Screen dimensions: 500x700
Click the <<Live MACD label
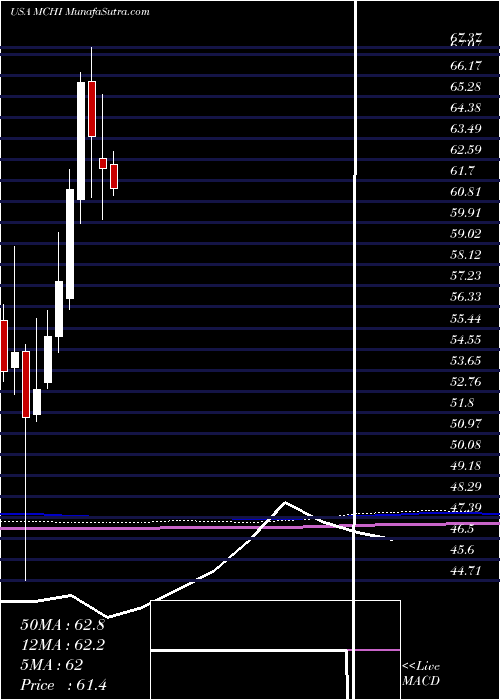click(421, 674)
